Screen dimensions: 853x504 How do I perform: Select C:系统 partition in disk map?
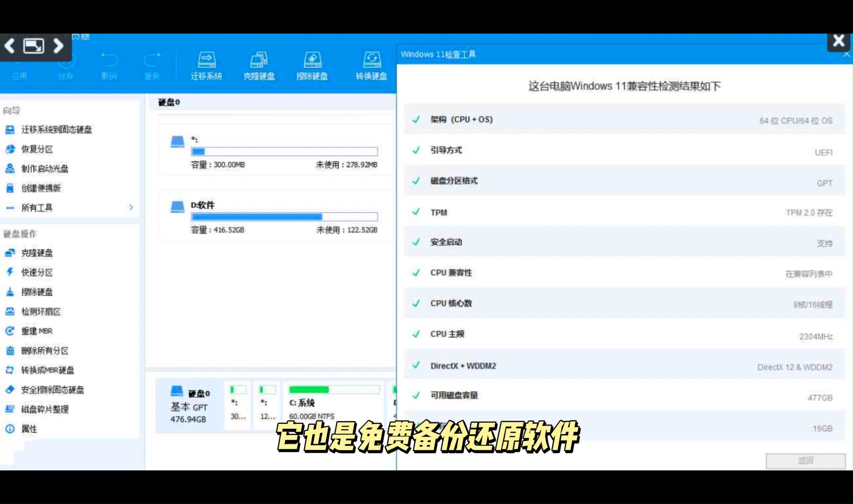pos(334,405)
